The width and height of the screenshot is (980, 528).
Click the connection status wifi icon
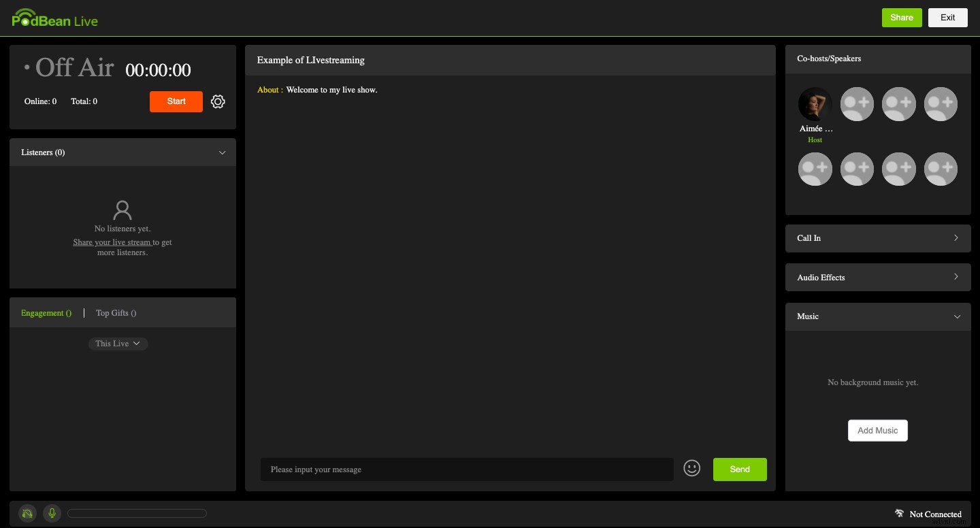pyautogui.click(x=900, y=513)
